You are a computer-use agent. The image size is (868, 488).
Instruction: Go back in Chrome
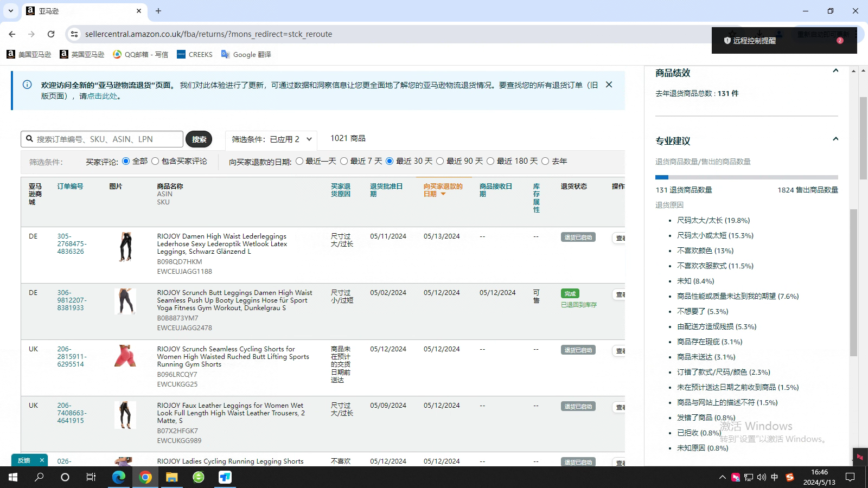(x=12, y=34)
